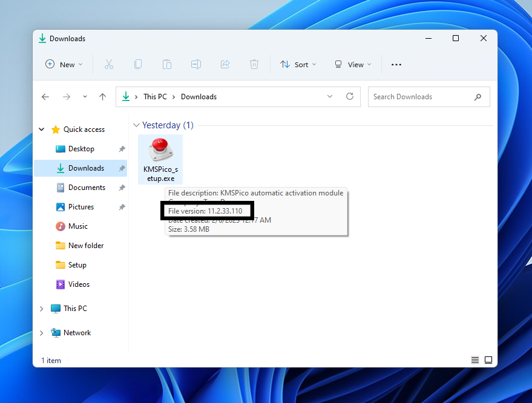Screen dimensions: 532x403
Task: Maximize the Downloads window
Action: [456, 38]
